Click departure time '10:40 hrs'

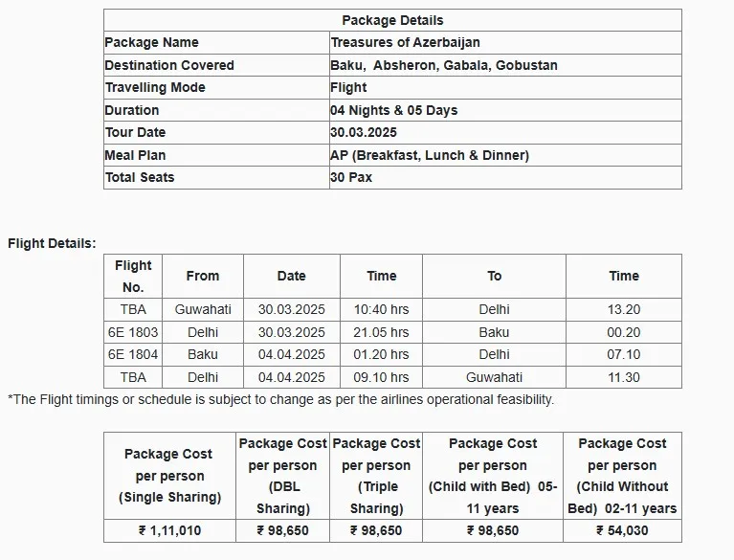click(381, 309)
